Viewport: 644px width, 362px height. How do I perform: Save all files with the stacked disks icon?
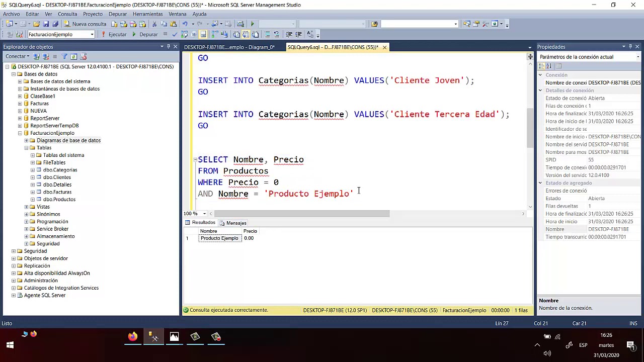coord(55,24)
